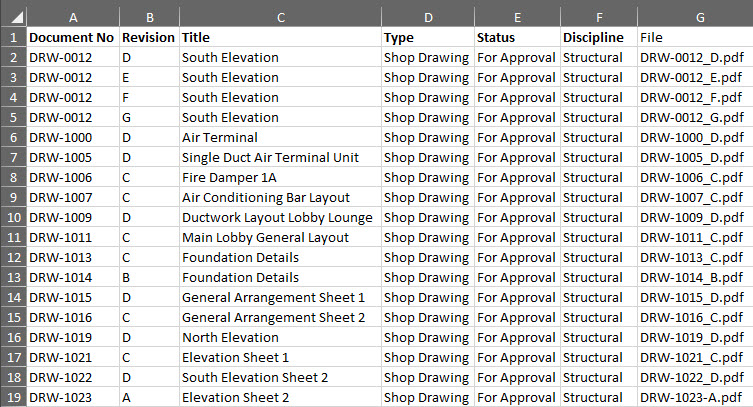Click the Discipline header cell
753x407 pixels.
(x=599, y=37)
